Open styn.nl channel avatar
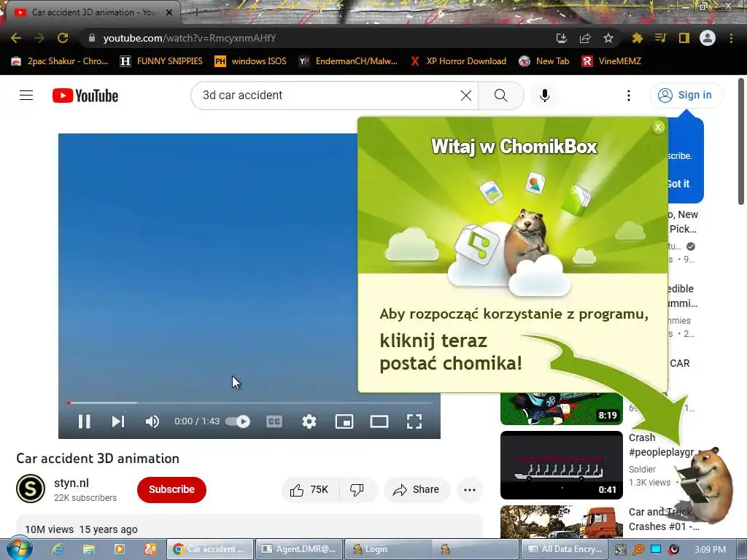 pyautogui.click(x=31, y=489)
